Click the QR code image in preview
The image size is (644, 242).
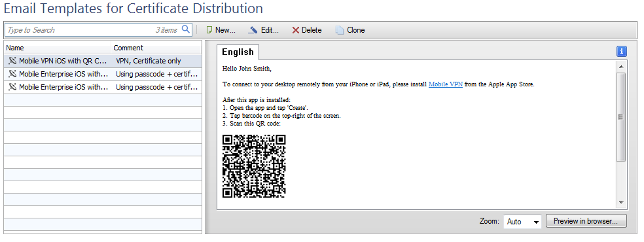pos(254,167)
